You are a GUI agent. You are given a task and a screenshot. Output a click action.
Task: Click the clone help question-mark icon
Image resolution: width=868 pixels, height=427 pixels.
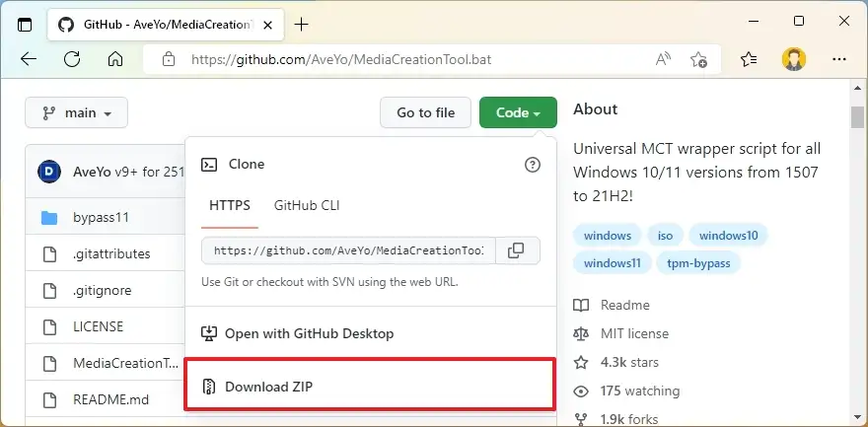tap(533, 165)
